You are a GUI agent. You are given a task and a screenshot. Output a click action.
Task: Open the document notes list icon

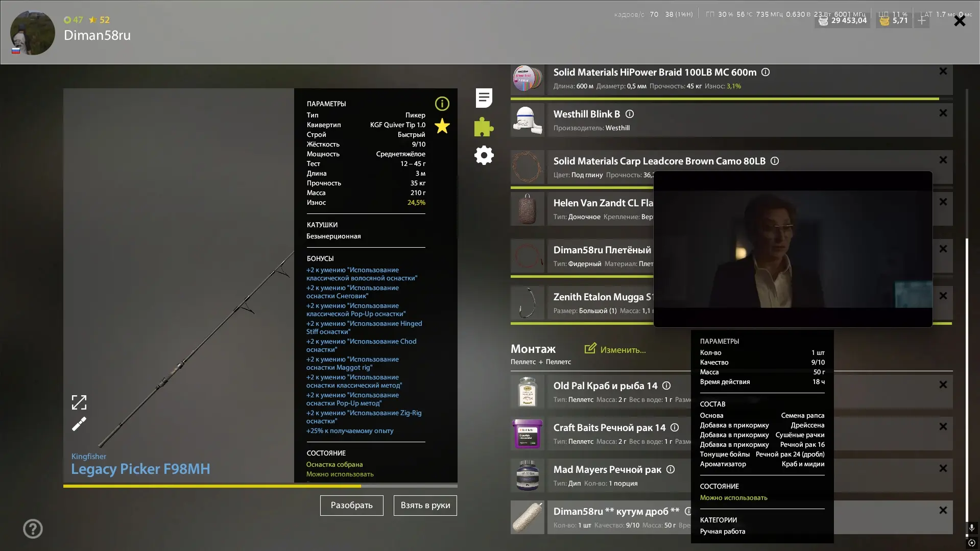coord(484,98)
